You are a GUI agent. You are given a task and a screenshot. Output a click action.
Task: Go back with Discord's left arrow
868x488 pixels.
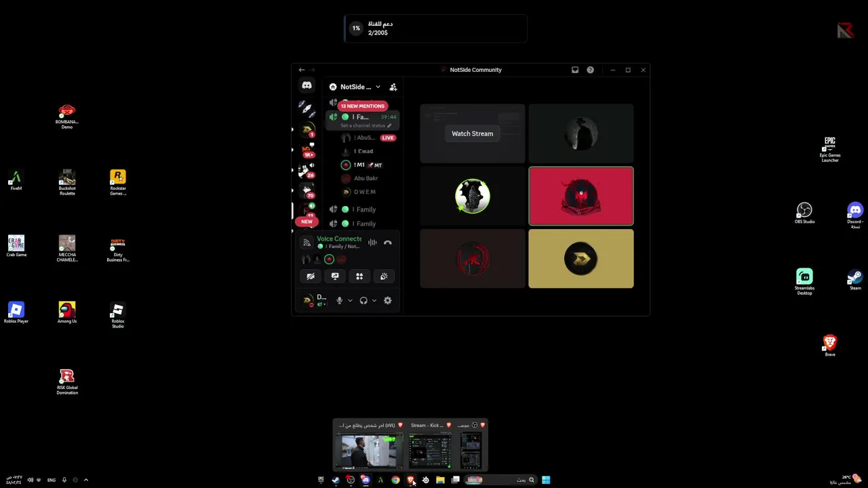[302, 70]
